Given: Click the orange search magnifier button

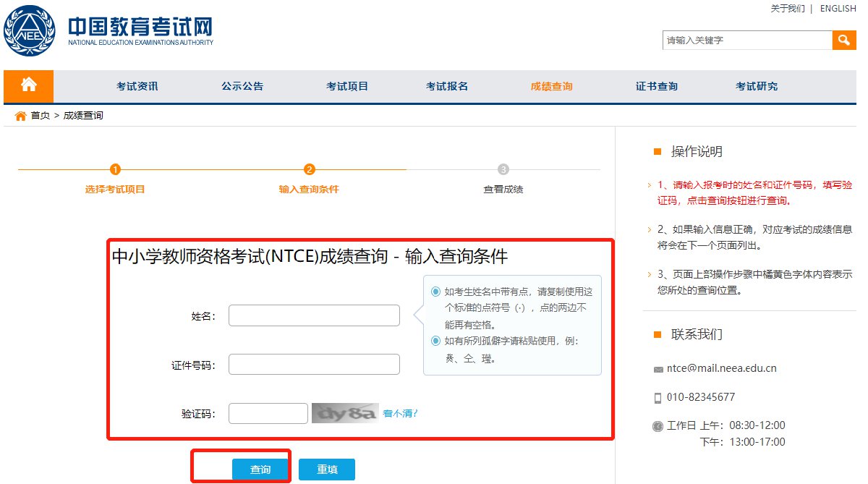Looking at the screenshot, I should [x=843, y=41].
